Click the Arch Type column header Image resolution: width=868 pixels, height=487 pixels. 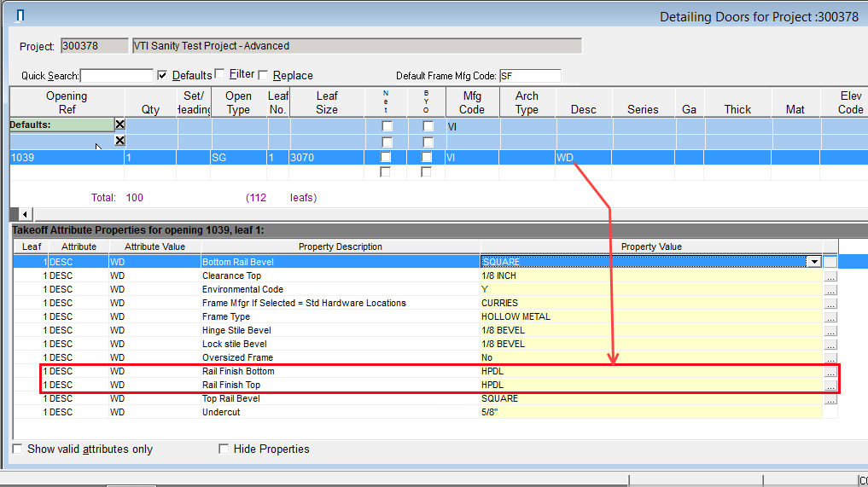click(x=527, y=102)
